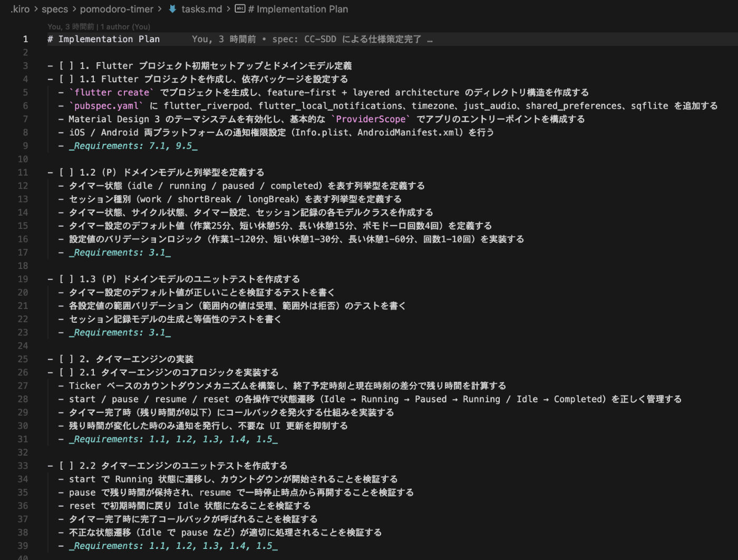Click the .kiro breadcrumb folder
This screenshot has height=560, width=738.
coord(20,9)
